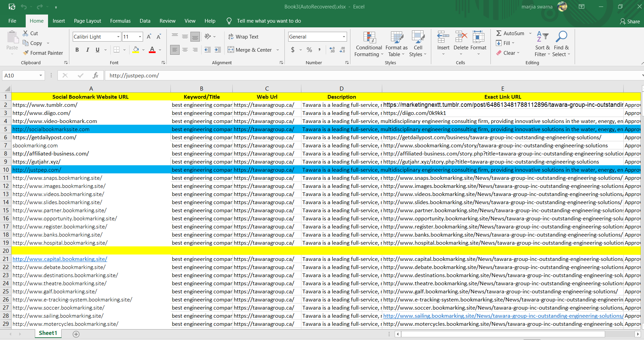Image resolution: width=644 pixels, height=340 pixels.
Task: Click the Find & Select icon
Action: pos(561,43)
